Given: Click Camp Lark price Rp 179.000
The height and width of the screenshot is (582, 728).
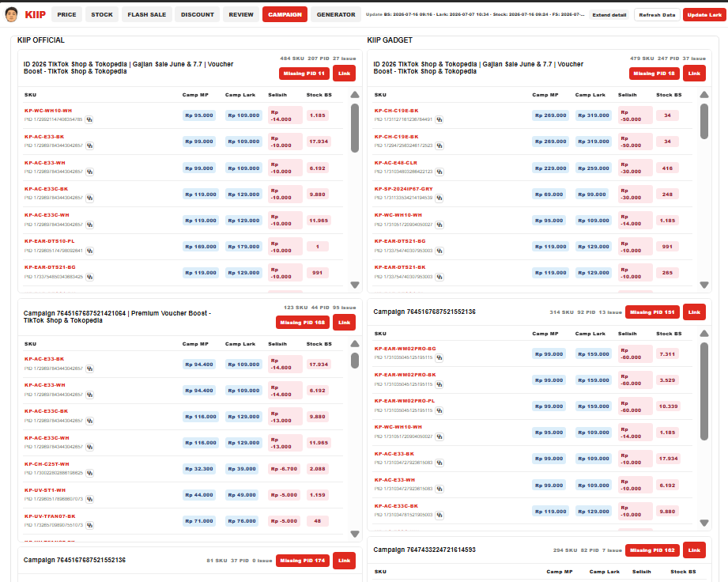Looking at the screenshot, I should coord(243,247).
